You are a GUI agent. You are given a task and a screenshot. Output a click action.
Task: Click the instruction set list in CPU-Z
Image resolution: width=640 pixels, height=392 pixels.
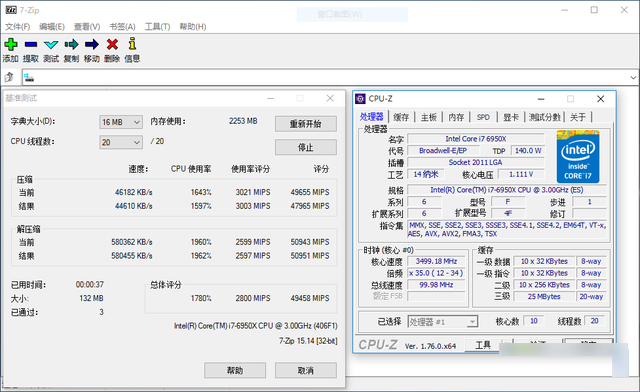tap(508, 229)
